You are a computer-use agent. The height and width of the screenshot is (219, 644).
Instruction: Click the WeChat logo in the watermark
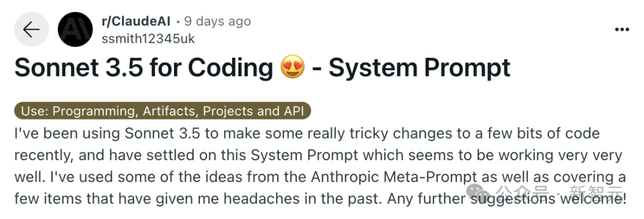tap(476, 192)
